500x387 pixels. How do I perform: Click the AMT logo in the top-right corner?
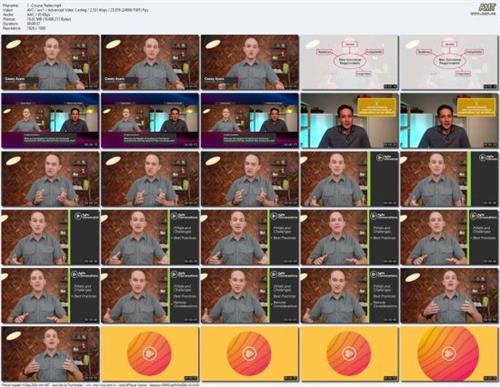(x=487, y=8)
